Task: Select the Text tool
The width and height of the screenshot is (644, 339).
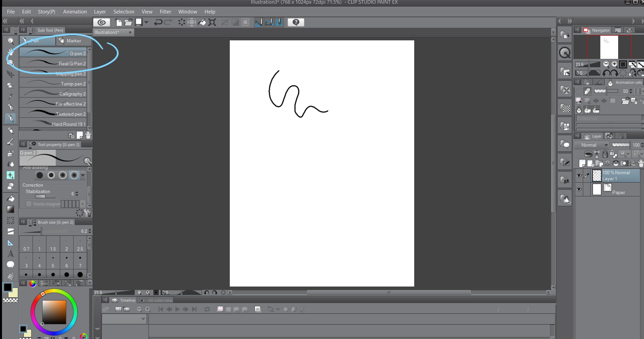Action: tap(10, 254)
